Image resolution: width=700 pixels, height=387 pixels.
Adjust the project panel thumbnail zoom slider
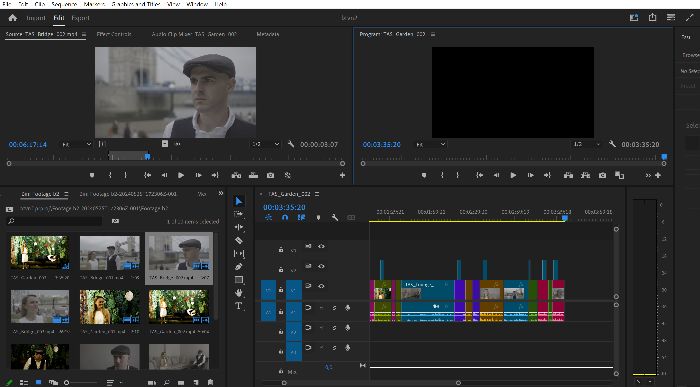81,383
